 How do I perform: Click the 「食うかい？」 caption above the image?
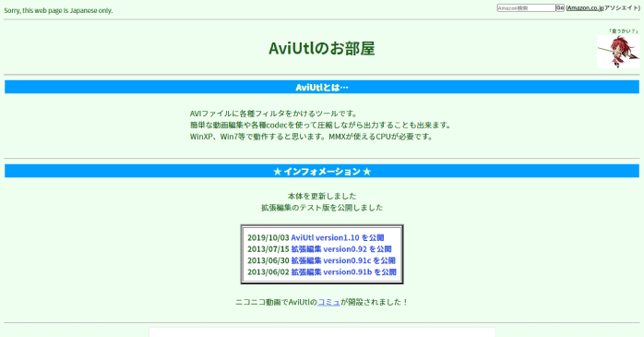(623, 31)
